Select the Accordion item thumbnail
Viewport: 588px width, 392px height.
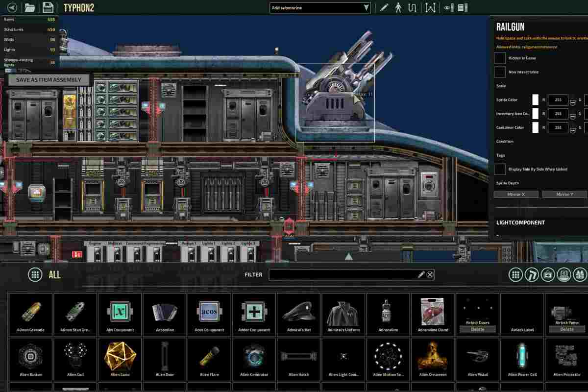coord(165,314)
